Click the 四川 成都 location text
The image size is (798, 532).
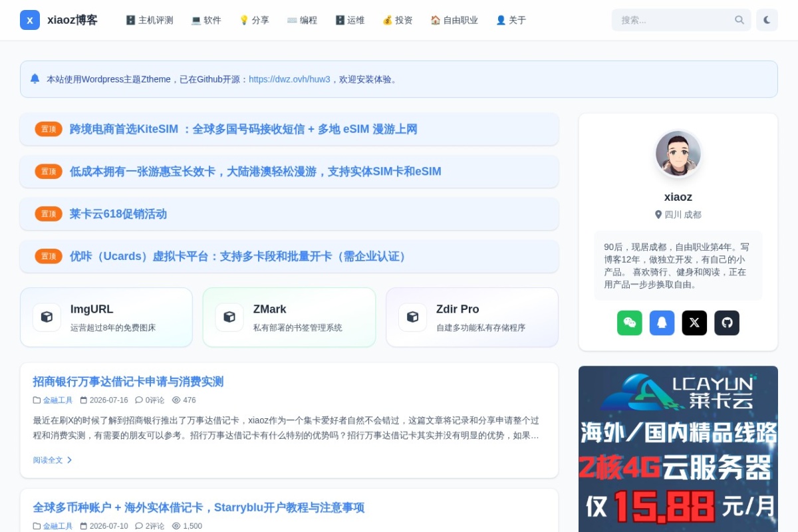tap(683, 215)
